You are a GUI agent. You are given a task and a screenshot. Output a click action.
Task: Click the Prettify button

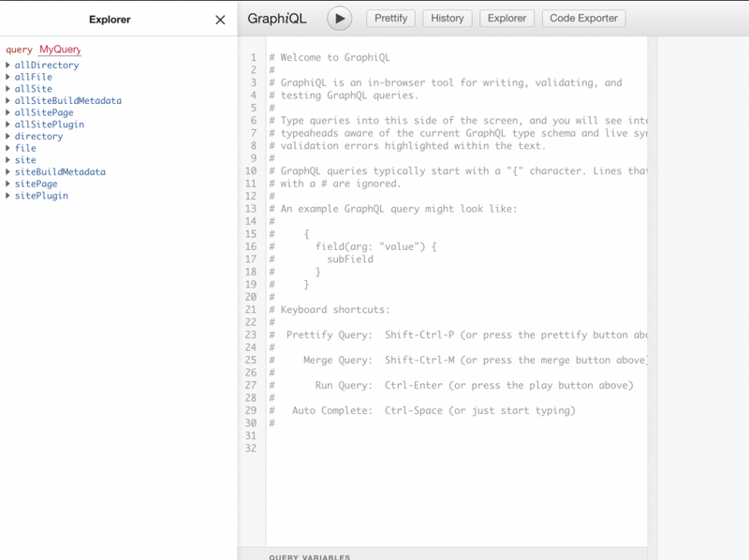(x=391, y=18)
